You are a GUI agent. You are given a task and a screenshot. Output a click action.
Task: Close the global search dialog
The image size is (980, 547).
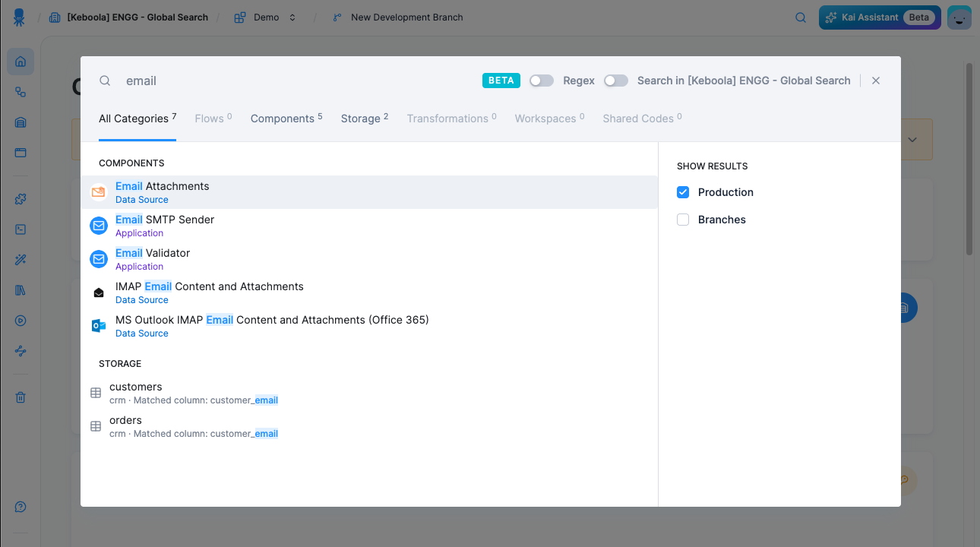pos(876,81)
